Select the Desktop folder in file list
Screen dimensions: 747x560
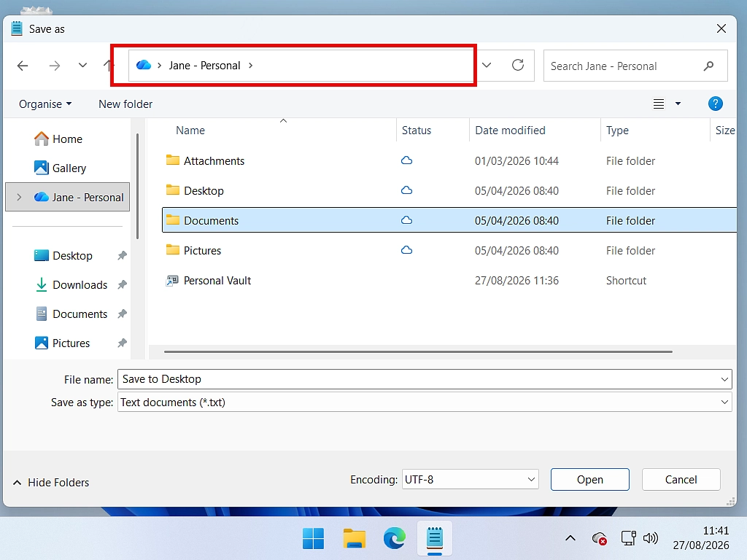point(449,191)
